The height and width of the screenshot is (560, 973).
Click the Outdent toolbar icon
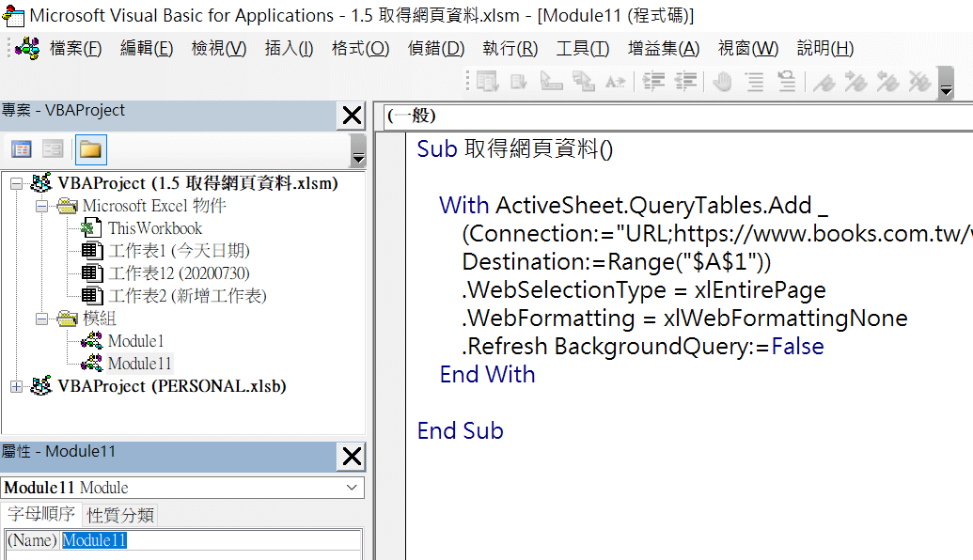pyautogui.click(x=685, y=81)
